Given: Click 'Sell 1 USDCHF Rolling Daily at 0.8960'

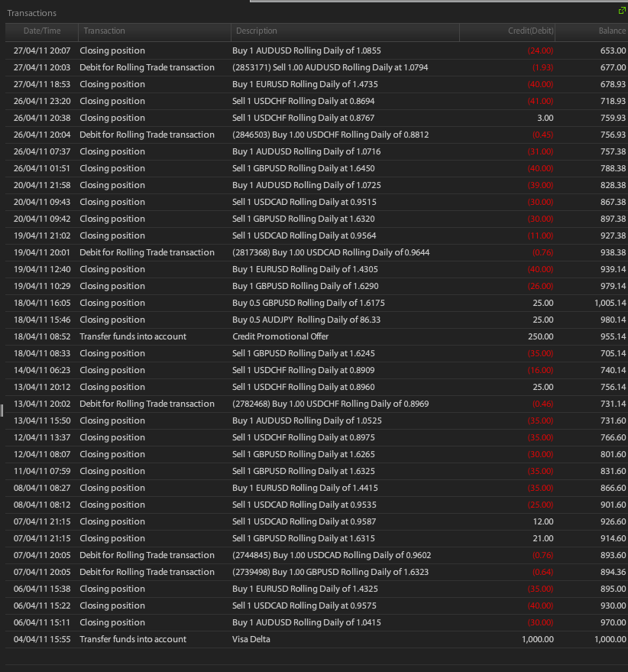Looking at the screenshot, I should (303, 387).
